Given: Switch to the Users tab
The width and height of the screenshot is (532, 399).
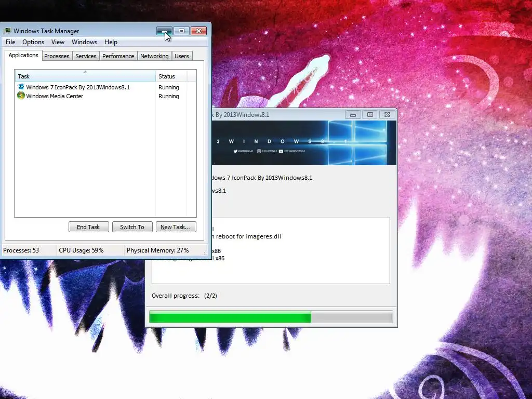Looking at the screenshot, I should 181,56.
